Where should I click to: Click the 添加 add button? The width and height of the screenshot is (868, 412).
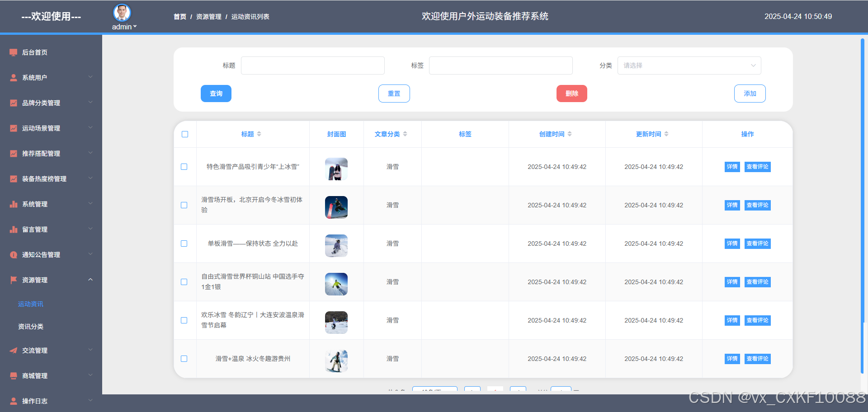tap(750, 94)
